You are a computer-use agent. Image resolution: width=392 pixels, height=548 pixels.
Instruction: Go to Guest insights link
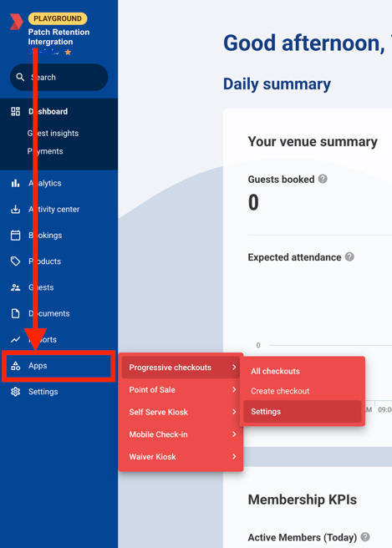(53, 133)
